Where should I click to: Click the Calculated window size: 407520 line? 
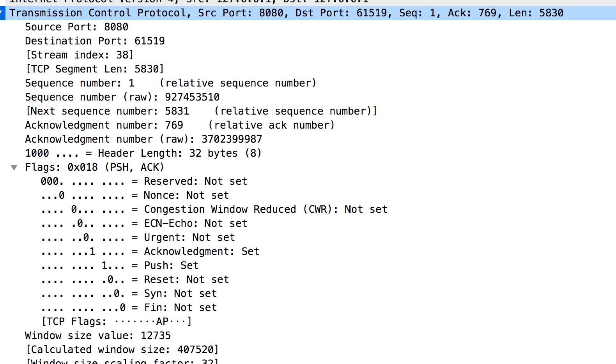tap(122, 350)
